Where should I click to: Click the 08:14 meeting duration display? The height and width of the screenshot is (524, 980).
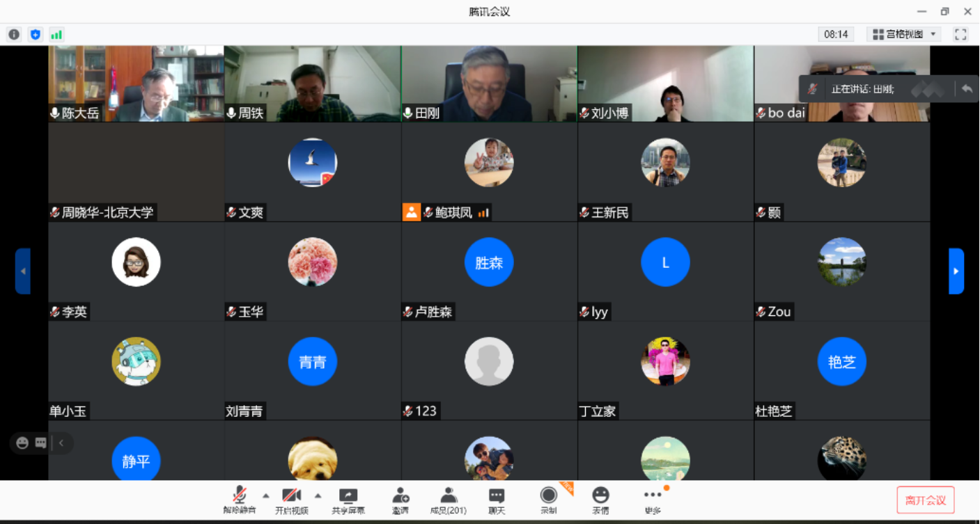pos(836,33)
